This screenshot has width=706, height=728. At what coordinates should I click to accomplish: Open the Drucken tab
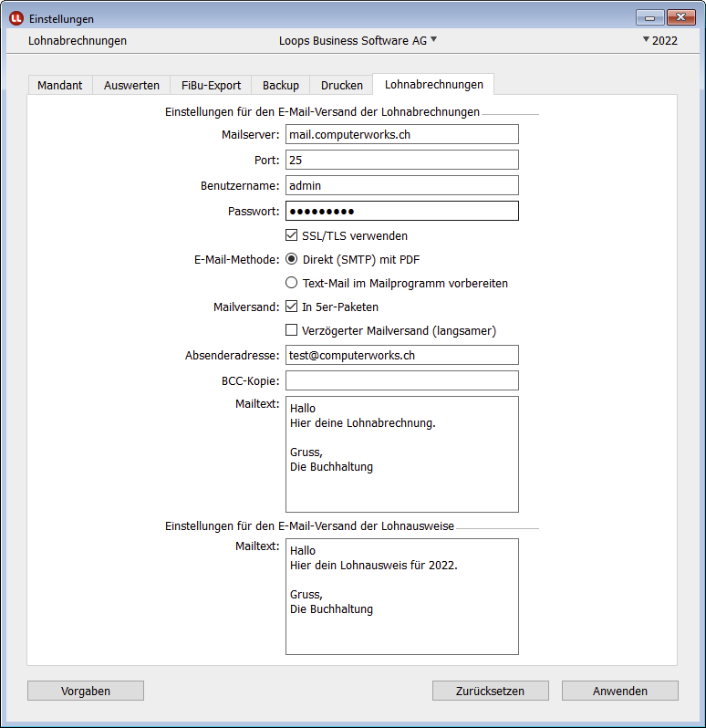[341, 85]
